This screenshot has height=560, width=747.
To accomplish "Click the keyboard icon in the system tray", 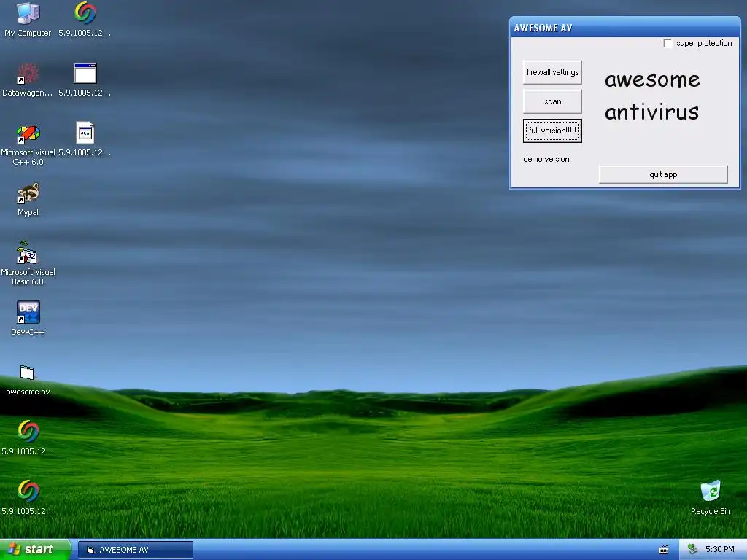I will click(x=663, y=550).
